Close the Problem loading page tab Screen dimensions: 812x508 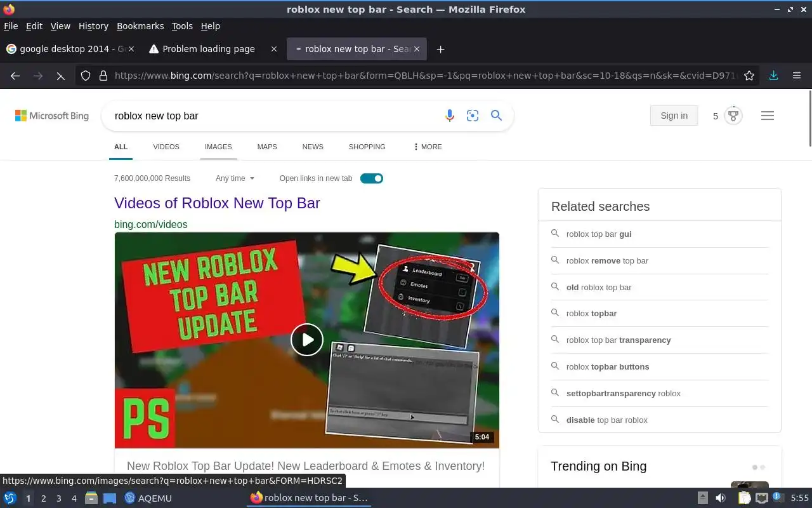pos(274,49)
